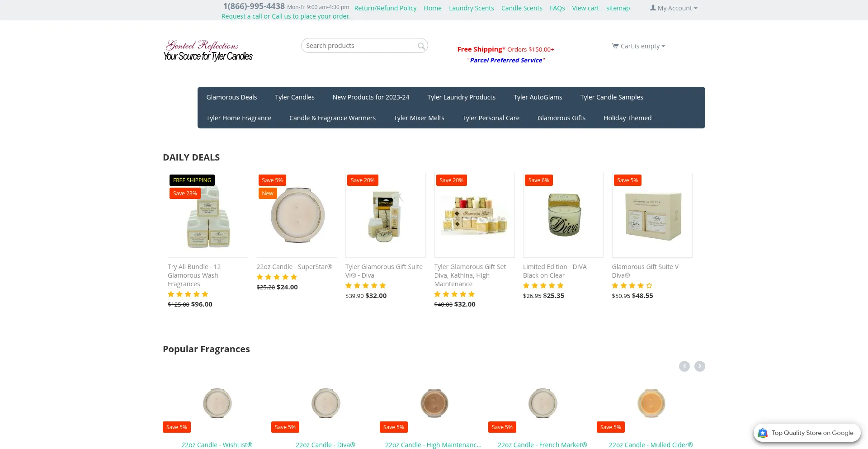Image resolution: width=868 pixels, height=449 pixels.
Task: Open 22oz Candle - Mulled Cider link
Action: pyautogui.click(x=651, y=445)
